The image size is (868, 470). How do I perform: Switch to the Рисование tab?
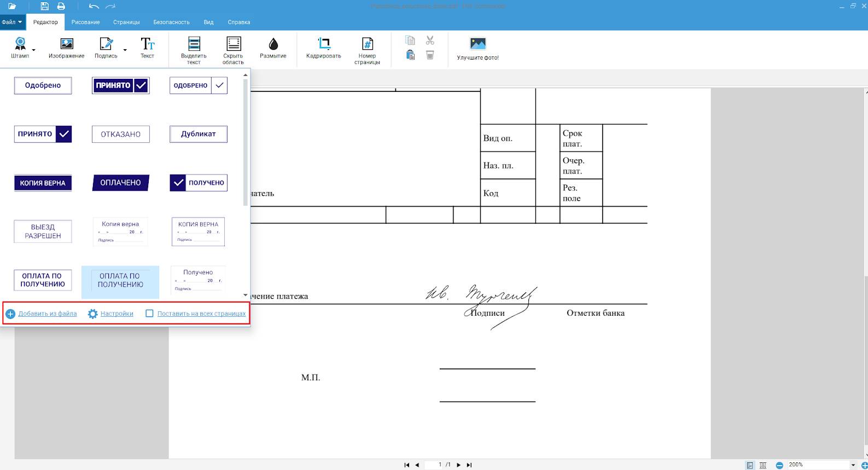[x=85, y=22]
